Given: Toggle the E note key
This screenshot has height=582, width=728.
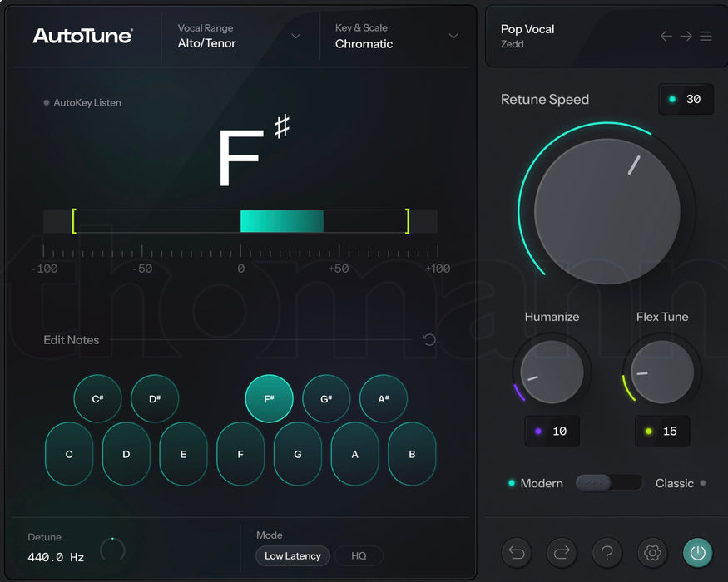Looking at the screenshot, I should click(183, 454).
